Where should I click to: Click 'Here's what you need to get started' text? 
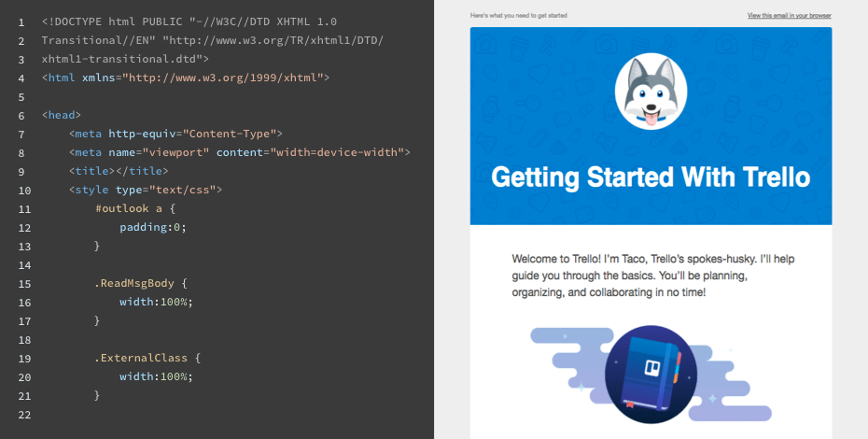[519, 16]
